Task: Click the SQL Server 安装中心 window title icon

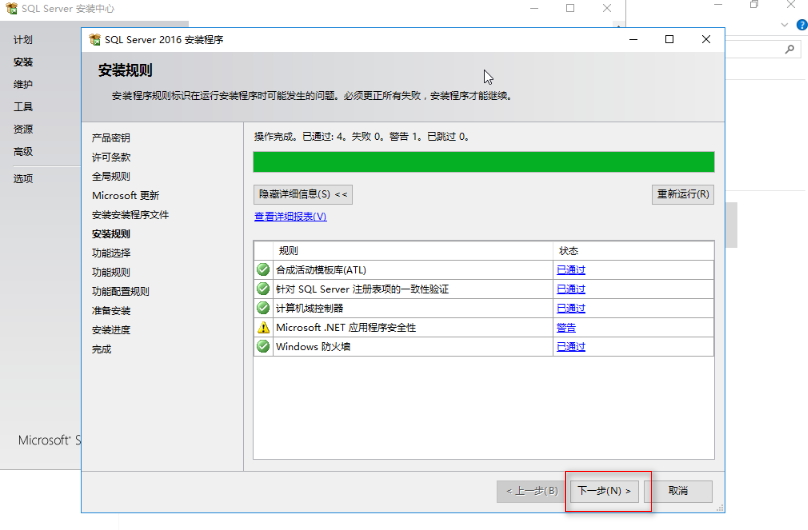Action: 11,8
